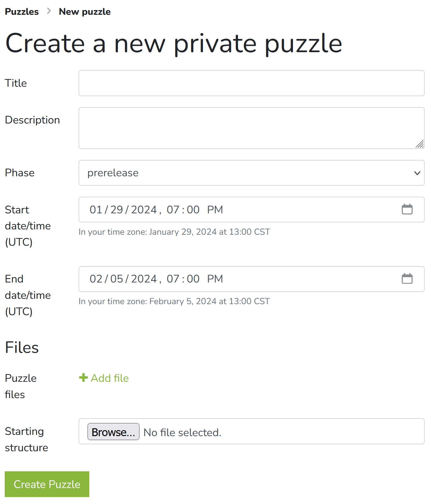Click the Description textarea resize handle
This screenshot has width=431, height=504.
(x=420, y=144)
